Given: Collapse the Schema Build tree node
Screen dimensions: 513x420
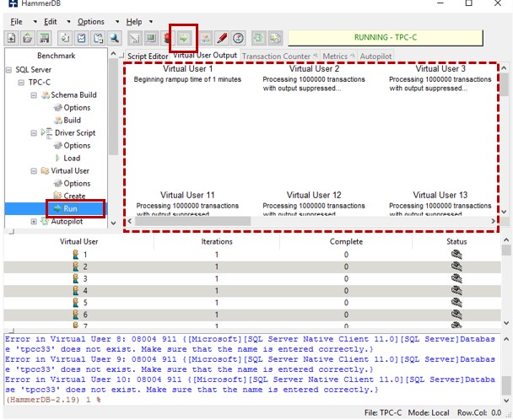Looking at the screenshot, I should coord(35,95).
